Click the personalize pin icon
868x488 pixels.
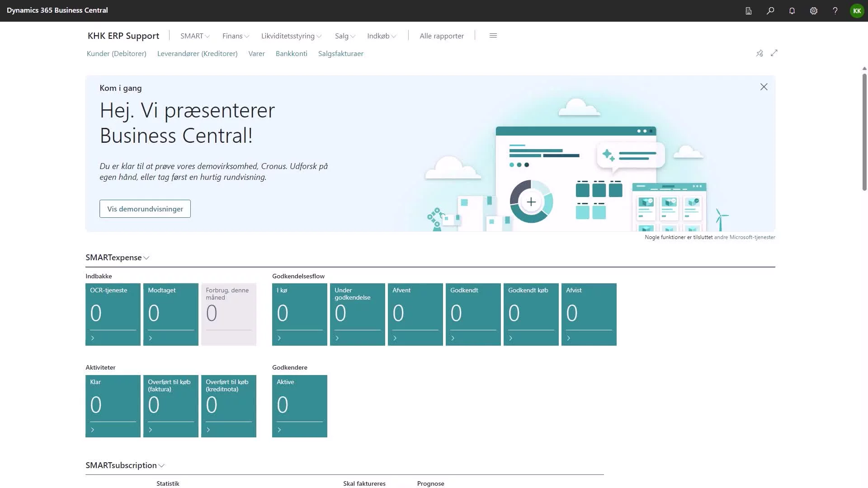[x=759, y=53]
